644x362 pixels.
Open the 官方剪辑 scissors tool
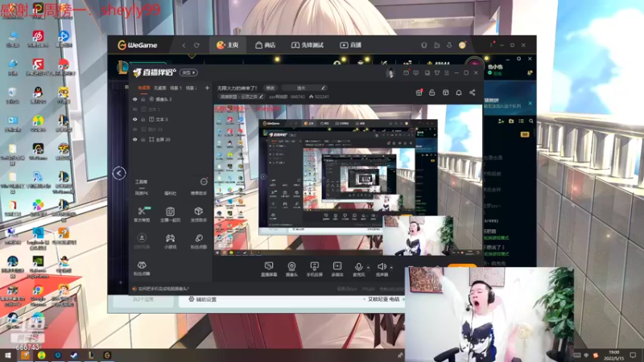click(x=142, y=214)
